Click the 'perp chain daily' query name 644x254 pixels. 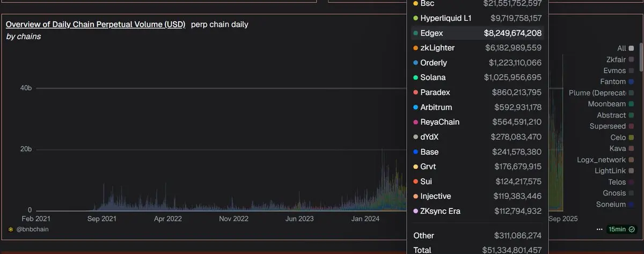tap(219, 24)
